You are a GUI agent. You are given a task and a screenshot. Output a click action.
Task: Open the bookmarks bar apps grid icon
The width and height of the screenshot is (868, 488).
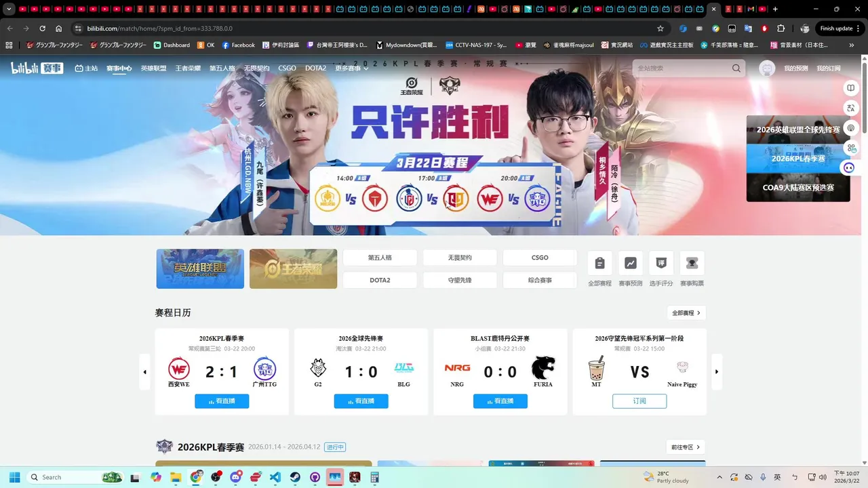(9, 45)
